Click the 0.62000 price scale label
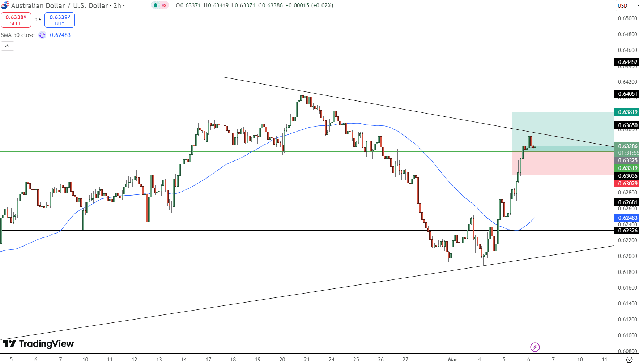The image size is (639, 364). pos(627,256)
